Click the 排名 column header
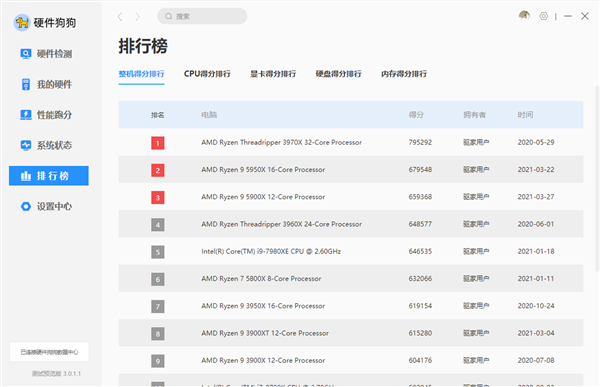The height and width of the screenshot is (387, 600). (x=158, y=115)
